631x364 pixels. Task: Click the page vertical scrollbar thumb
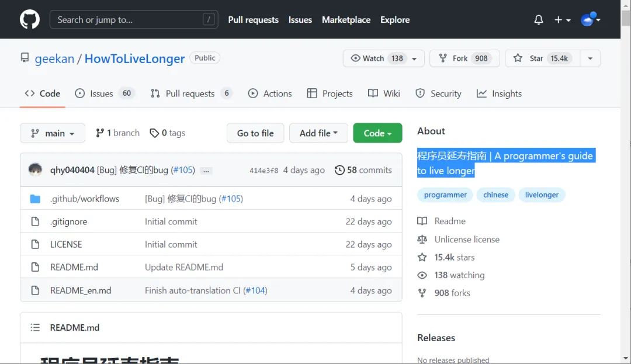click(626, 18)
